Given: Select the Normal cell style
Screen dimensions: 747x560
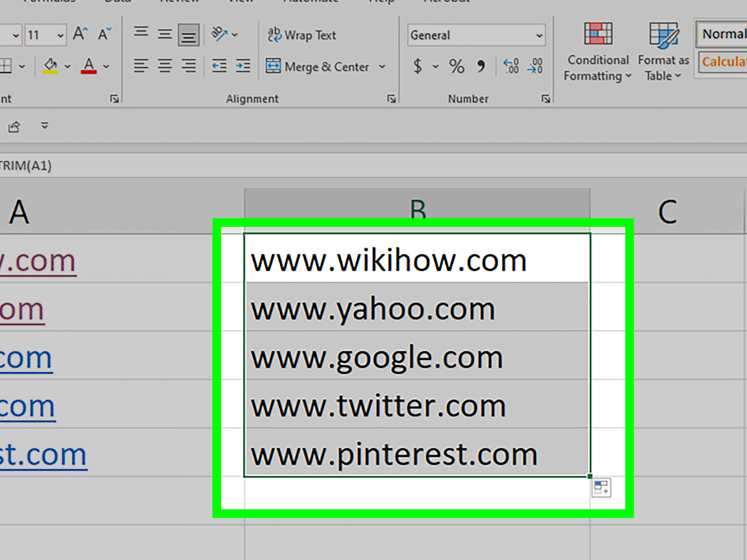Looking at the screenshot, I should 722,34.
